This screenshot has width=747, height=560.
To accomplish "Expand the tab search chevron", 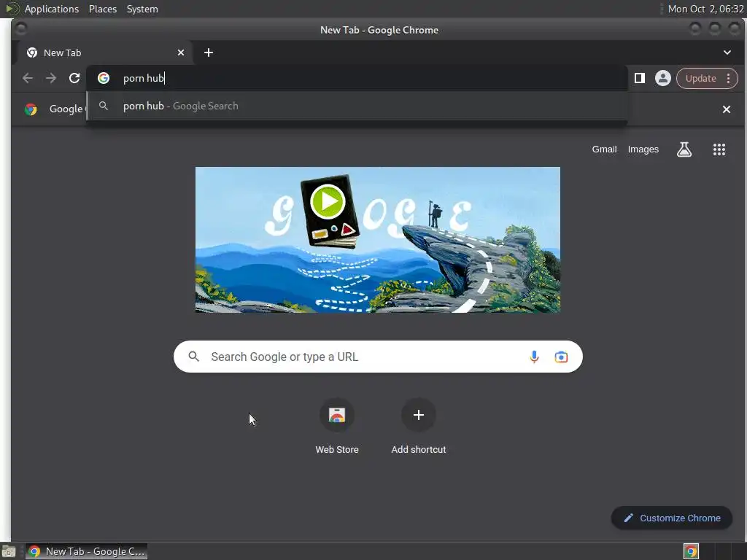I will point(727,52).
